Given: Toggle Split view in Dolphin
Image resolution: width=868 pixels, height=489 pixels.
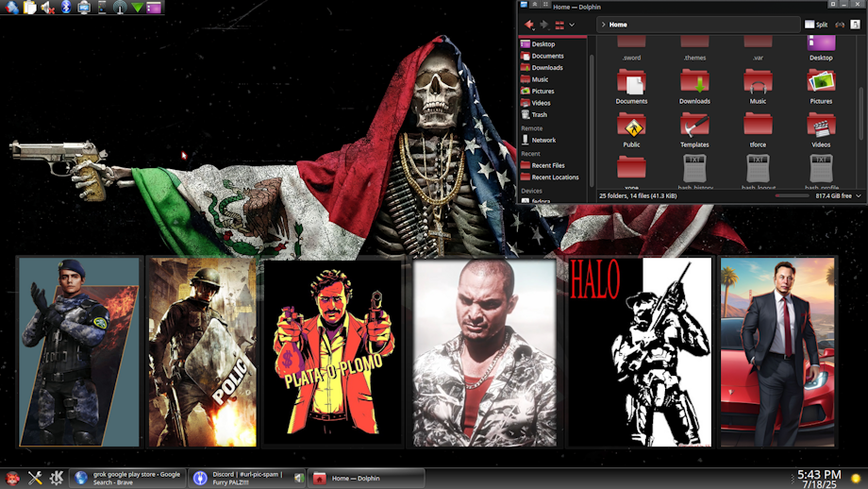Looking at the screenshot, I should tap(816, 25).
